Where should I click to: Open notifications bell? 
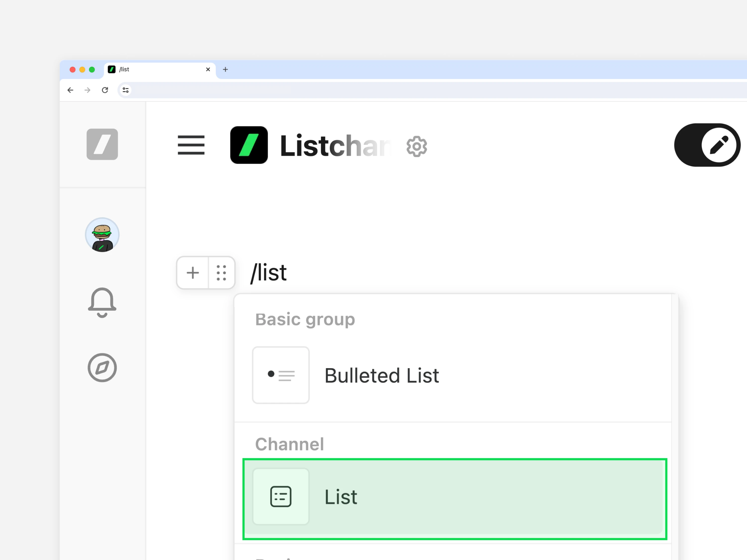pos(102,303)
